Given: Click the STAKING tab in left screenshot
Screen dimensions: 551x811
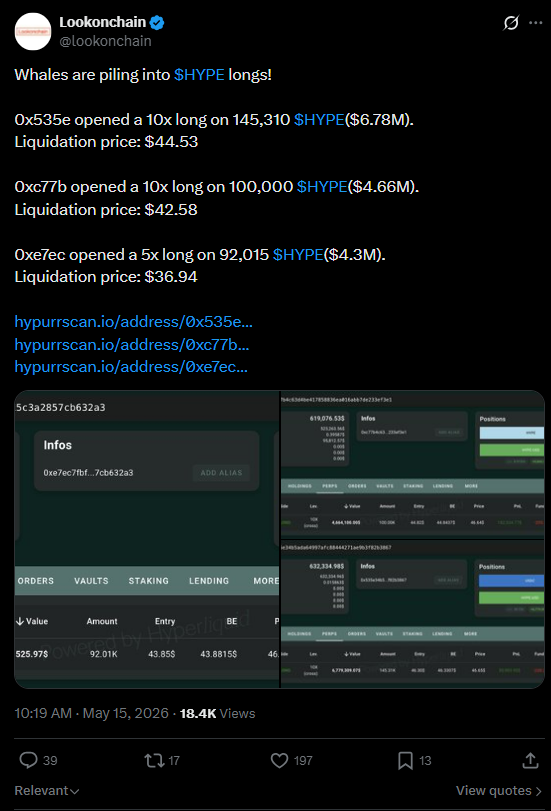Looking at the screenshot, I should pos(148,581).
